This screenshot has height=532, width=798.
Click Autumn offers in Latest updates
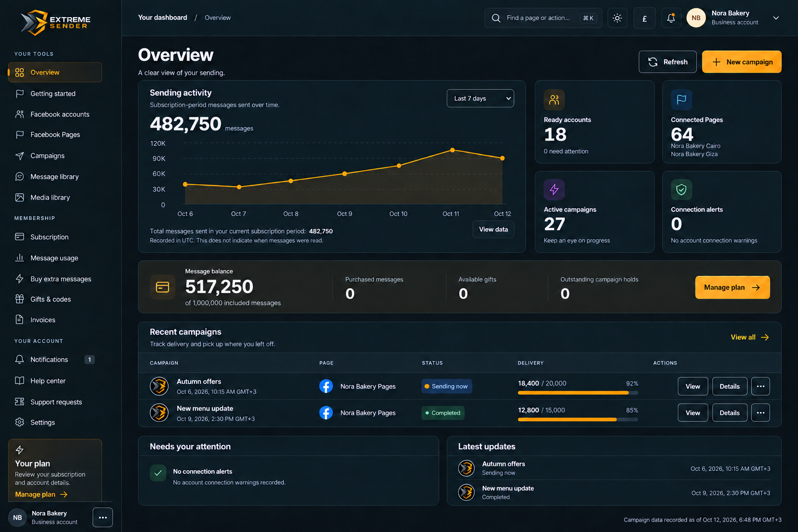[503, 464]
